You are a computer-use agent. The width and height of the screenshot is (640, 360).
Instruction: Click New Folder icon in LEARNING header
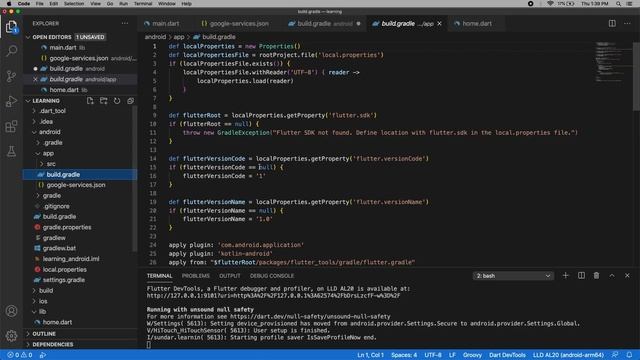tap(104, 101)
